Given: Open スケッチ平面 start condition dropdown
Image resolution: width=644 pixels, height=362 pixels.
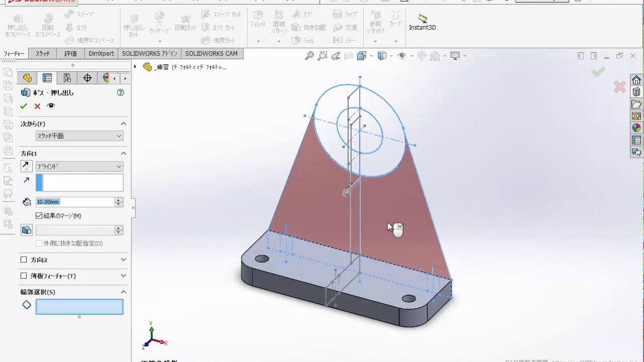Looking at the screenshot, I should click(x=79, y=136).
